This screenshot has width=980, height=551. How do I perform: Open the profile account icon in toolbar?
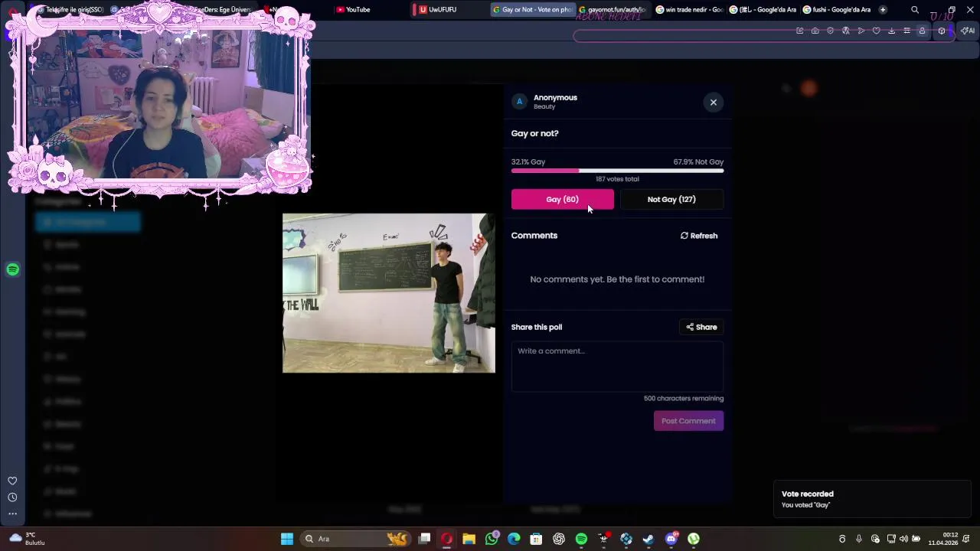point(922,31)
